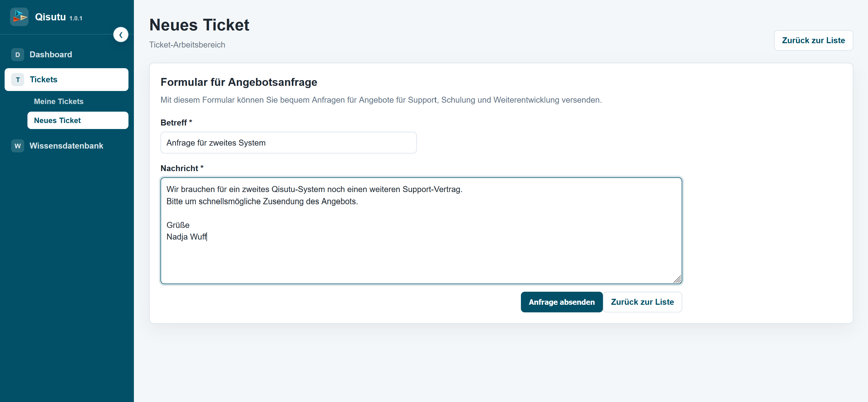
Task: Click the T badge icon beside Tickets
Action: pyautogui.click(x=18, y=80)
